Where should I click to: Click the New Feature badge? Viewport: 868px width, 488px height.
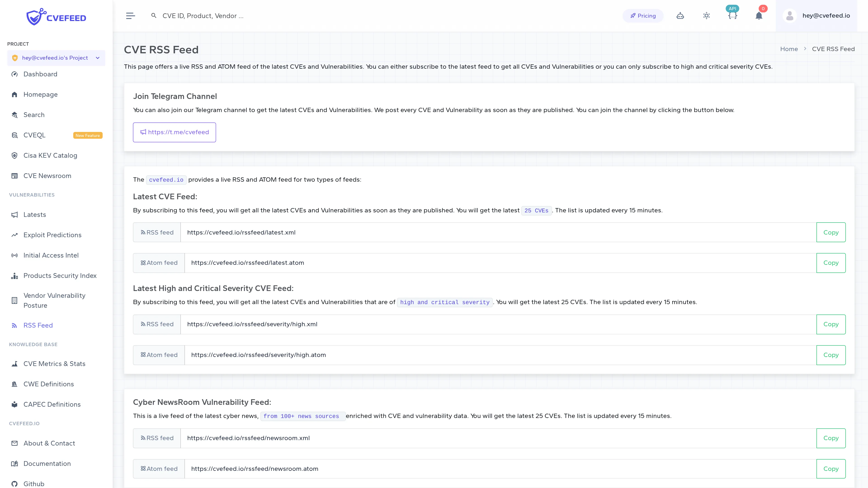(88, 135)
